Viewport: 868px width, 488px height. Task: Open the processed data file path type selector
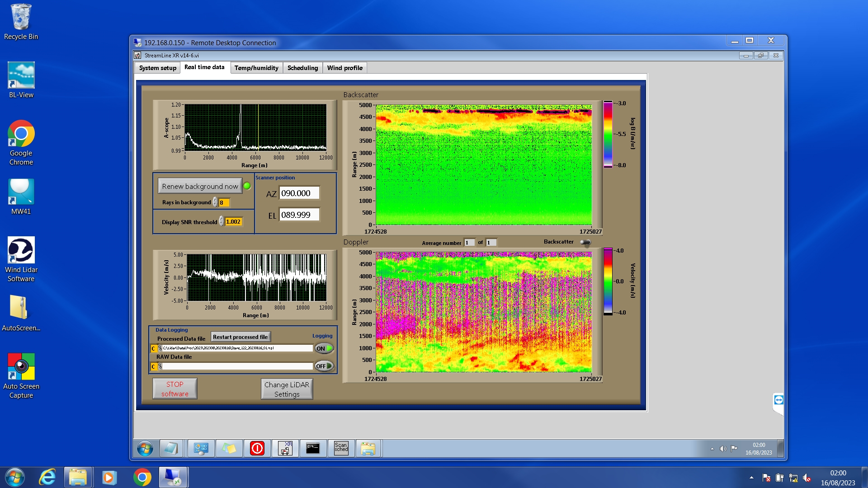point(153,348)
